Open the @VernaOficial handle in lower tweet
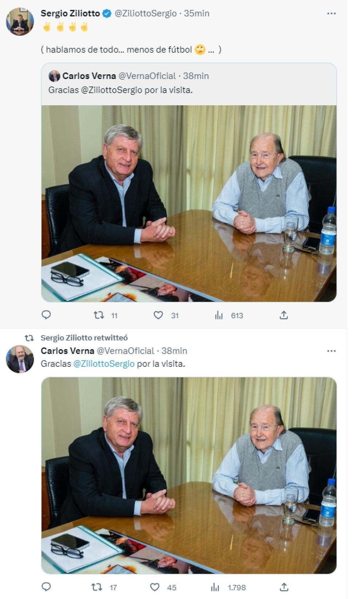Screen dimensions: 364x599 pos(125,351)
